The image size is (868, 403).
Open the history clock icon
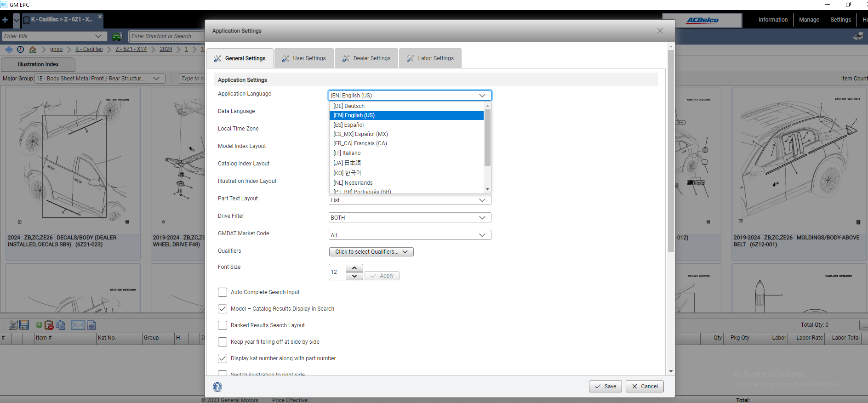(20, 49)
